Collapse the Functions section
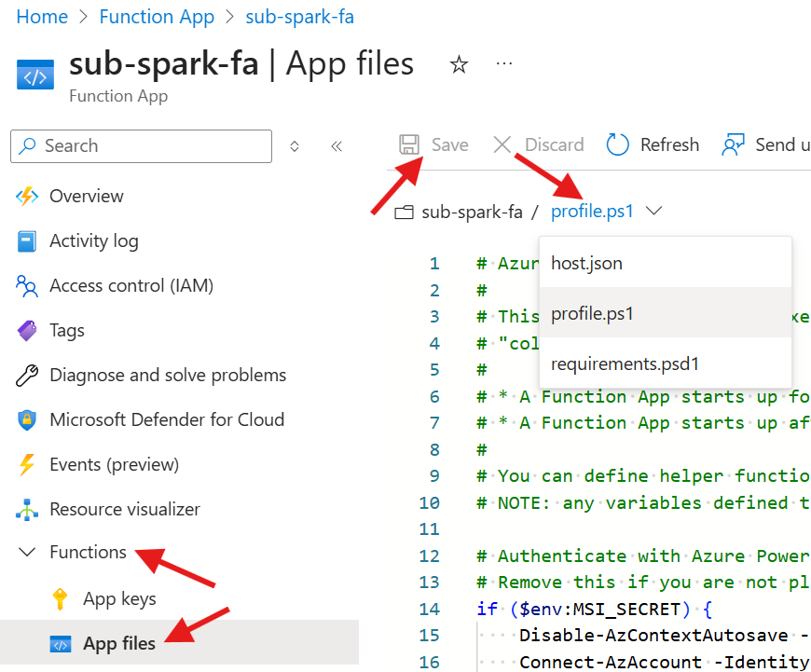This screenshot has height=672, width=811. [27, 553]
